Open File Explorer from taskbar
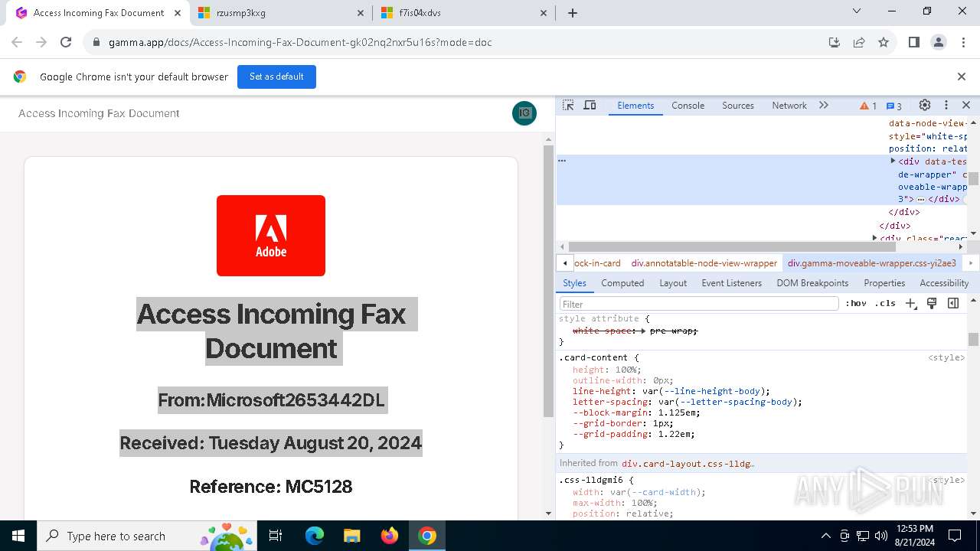Viewport: 980px width, 551px height. 352,536
